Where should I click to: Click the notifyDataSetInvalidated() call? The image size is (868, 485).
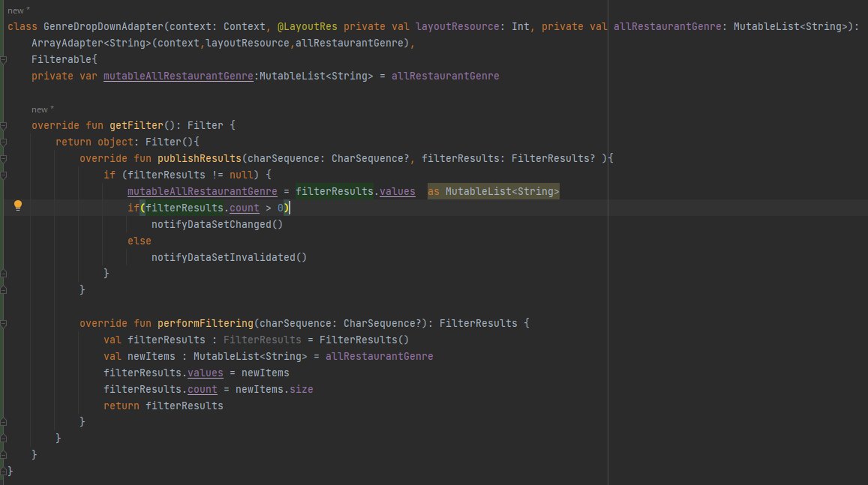(x=229, y=258)
